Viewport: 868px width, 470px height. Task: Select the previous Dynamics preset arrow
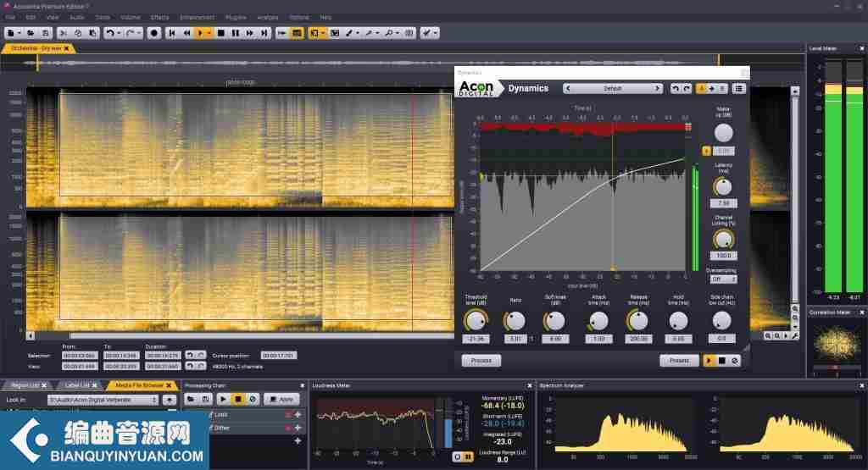[568, 88]
